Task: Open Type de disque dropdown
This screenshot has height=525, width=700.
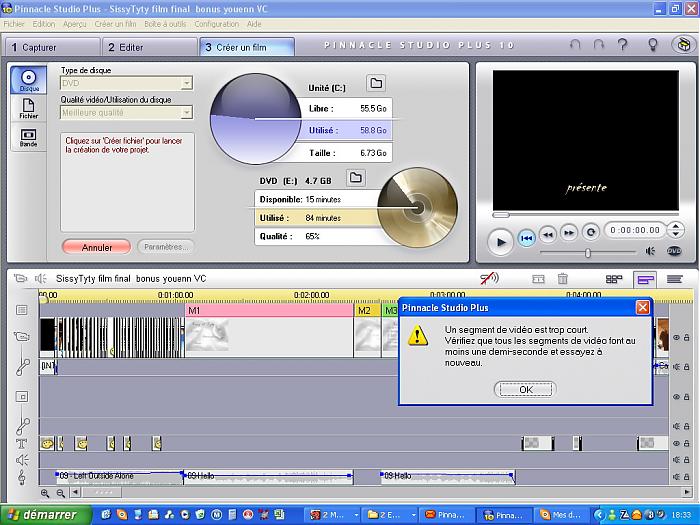Action: [187, 83]
